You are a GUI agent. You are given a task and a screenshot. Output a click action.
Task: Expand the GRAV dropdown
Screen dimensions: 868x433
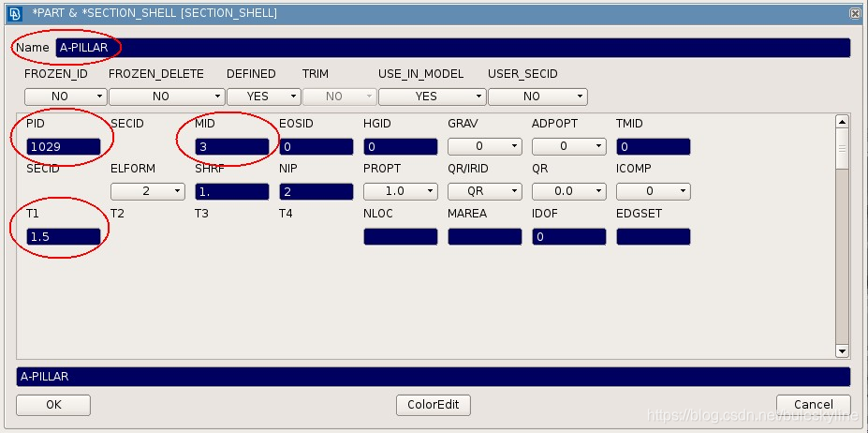pos(484,146)
